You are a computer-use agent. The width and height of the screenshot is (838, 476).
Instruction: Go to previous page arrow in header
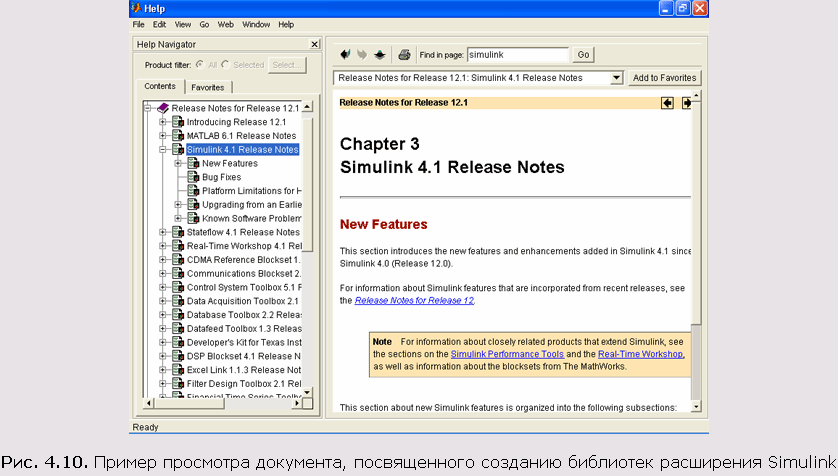tap(667, 103)
